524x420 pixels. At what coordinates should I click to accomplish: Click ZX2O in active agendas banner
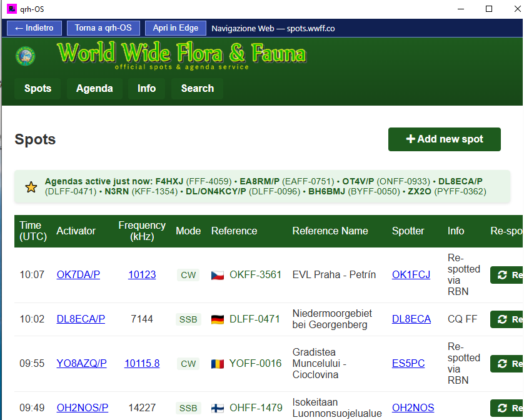coord(420,191)
